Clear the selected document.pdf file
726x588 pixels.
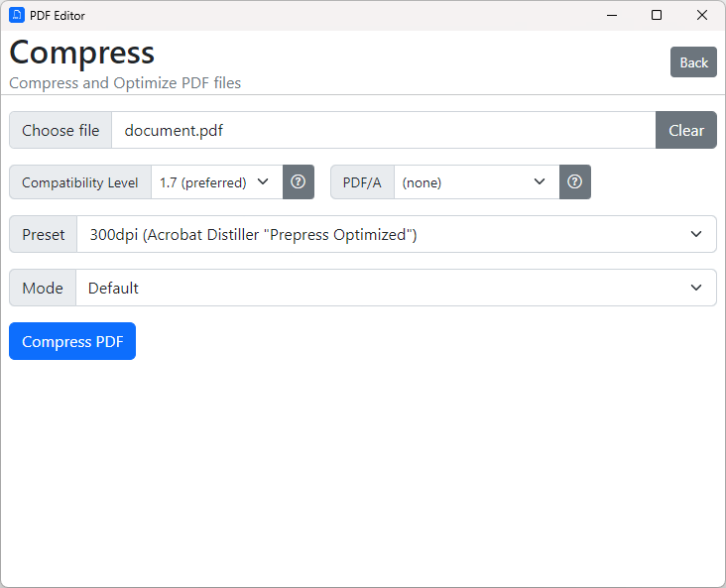tap(685, 130)
